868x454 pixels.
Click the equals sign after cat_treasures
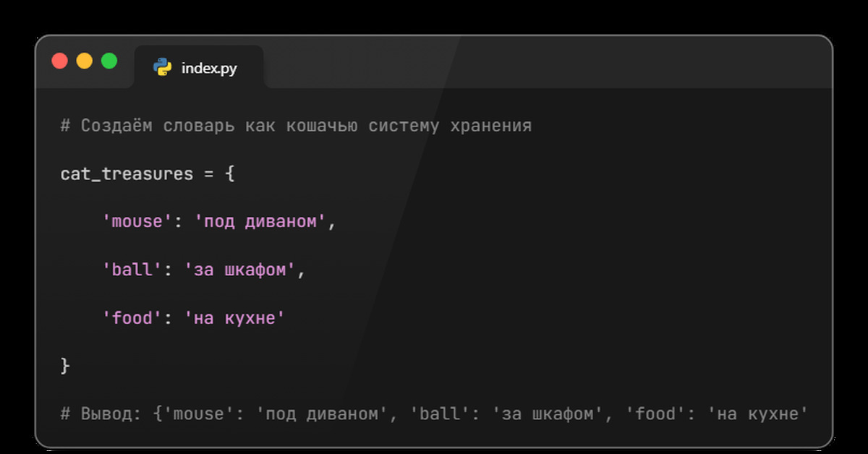pos(208,174)
